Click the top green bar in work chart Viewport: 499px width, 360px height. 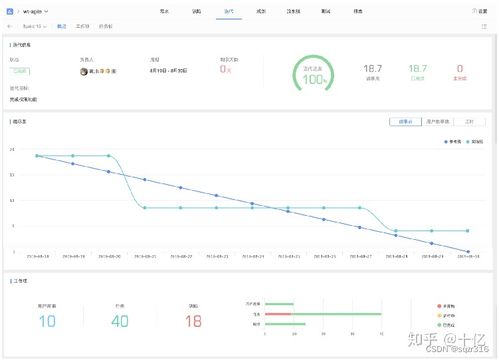pyautogui.click(x=279, y=304)
